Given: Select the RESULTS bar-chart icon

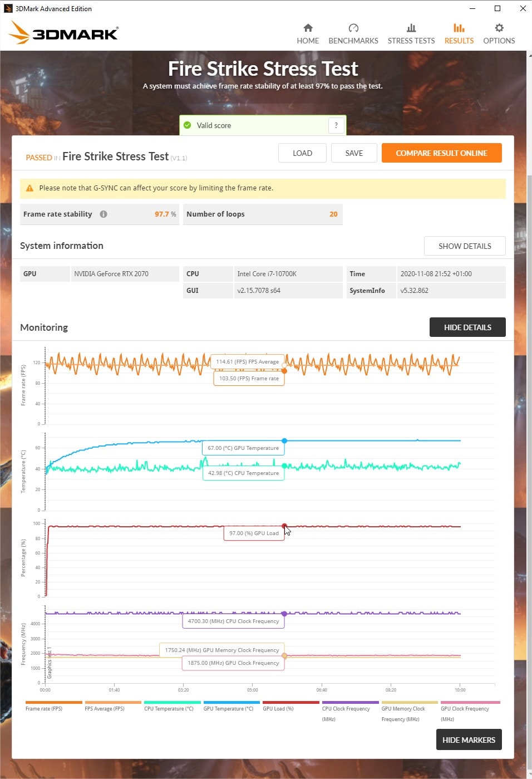Looking at the screenshot, I should [x=459, y=27].
